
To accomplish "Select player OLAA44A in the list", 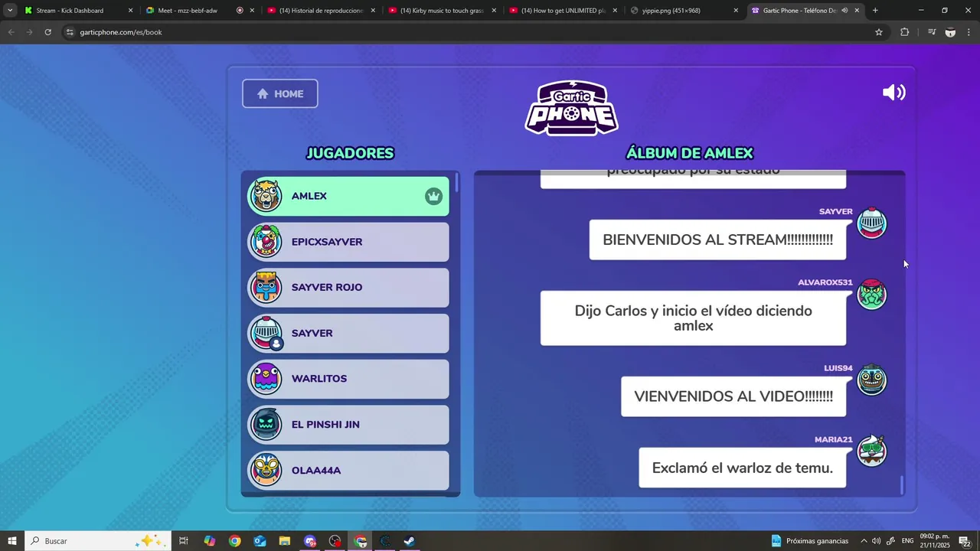I will [x=348, y=470].
